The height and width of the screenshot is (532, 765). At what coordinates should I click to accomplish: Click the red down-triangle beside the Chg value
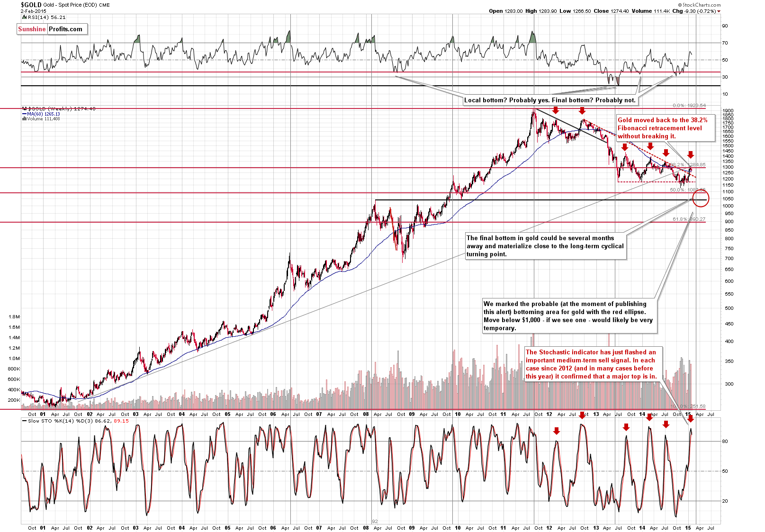tap(719, 11)
